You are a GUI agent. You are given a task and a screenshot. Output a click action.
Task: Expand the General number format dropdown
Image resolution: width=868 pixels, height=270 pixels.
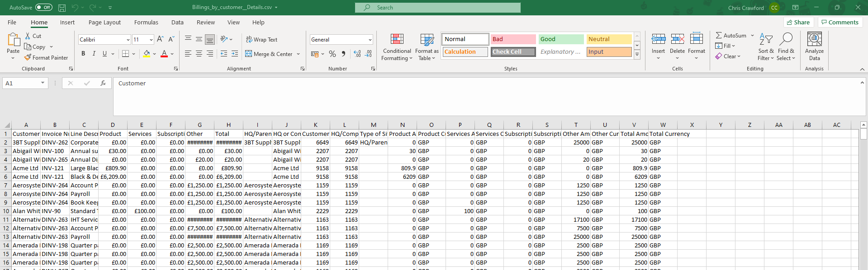tap(370, 40)
